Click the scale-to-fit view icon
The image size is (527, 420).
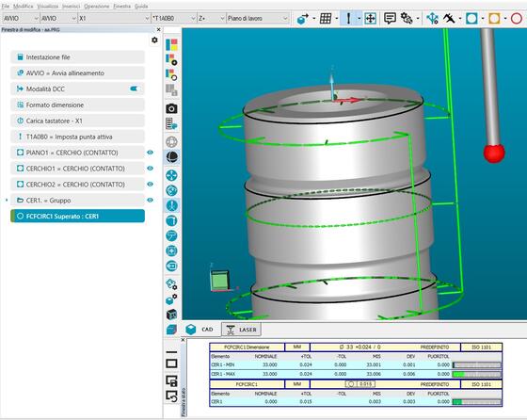(171, 250)
